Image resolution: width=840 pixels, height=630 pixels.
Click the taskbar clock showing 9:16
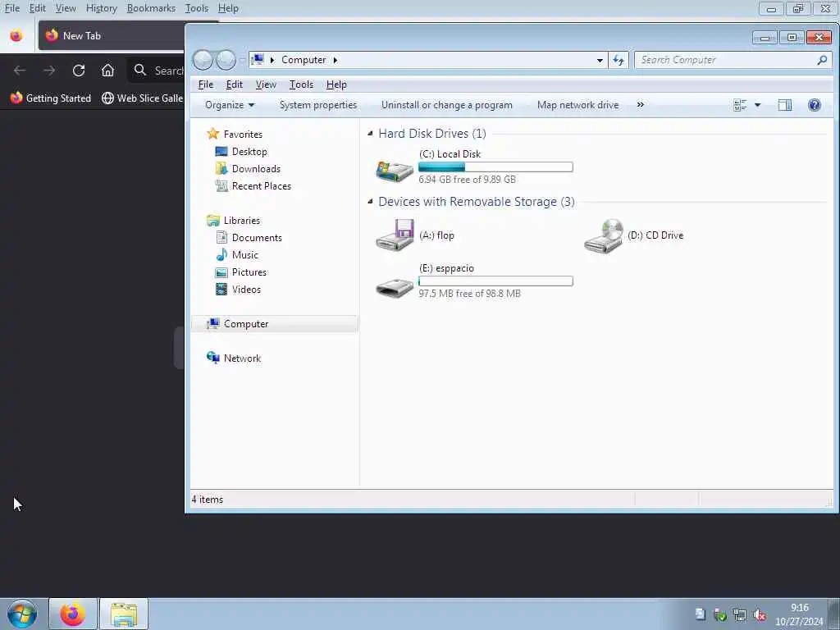799,614
